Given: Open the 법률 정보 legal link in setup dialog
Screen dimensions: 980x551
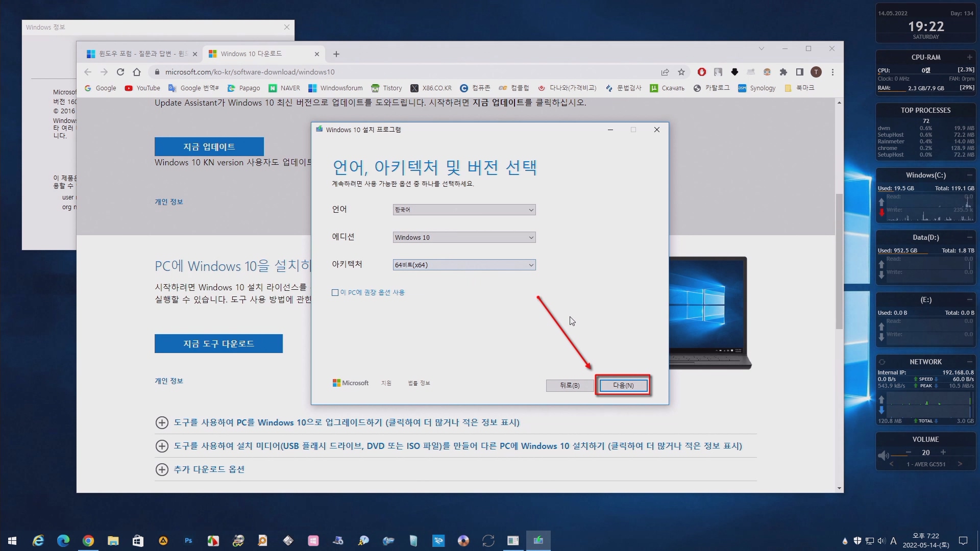Looking at the screenshot, I should pyautogui.click(x=419, y=383).
